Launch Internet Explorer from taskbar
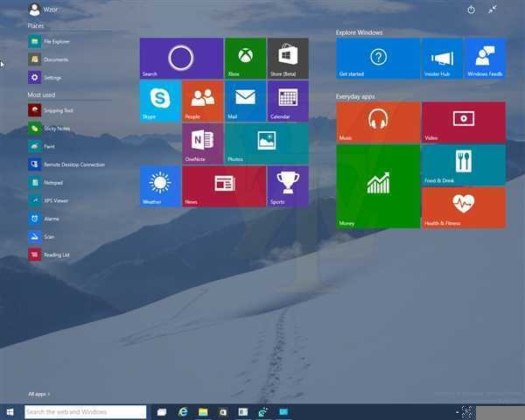This screenshot has width=525, height=420. point(183,412)
